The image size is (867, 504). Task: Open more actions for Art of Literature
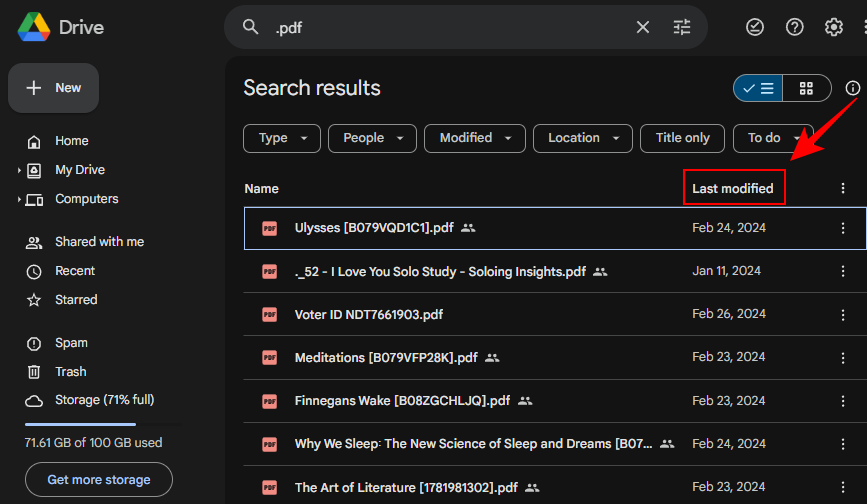(x=843, y=487)
